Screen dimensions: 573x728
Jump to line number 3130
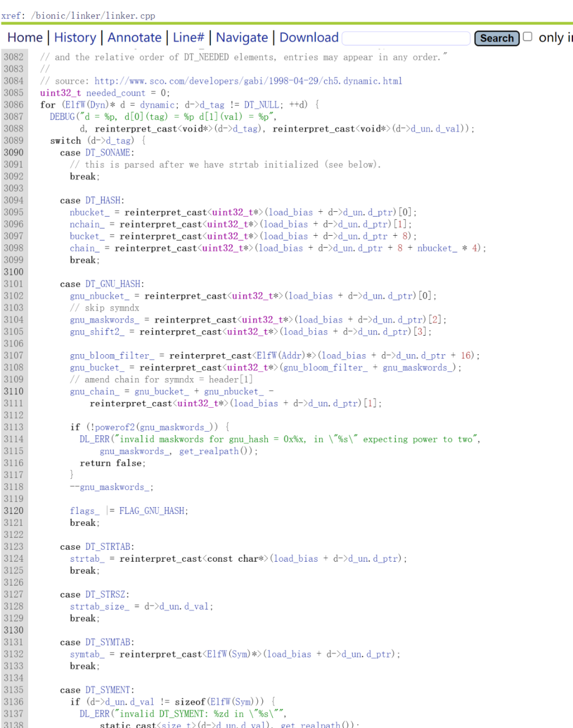point(13,631)
